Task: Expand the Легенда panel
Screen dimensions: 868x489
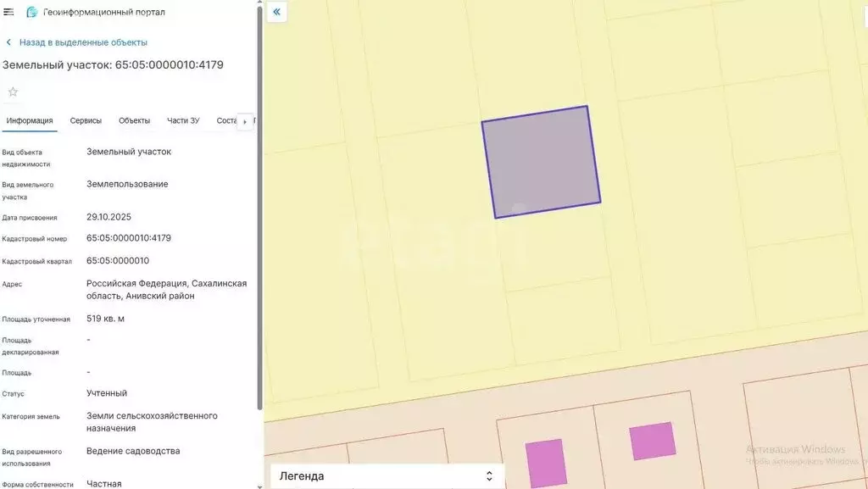Action: pos(303,476)
